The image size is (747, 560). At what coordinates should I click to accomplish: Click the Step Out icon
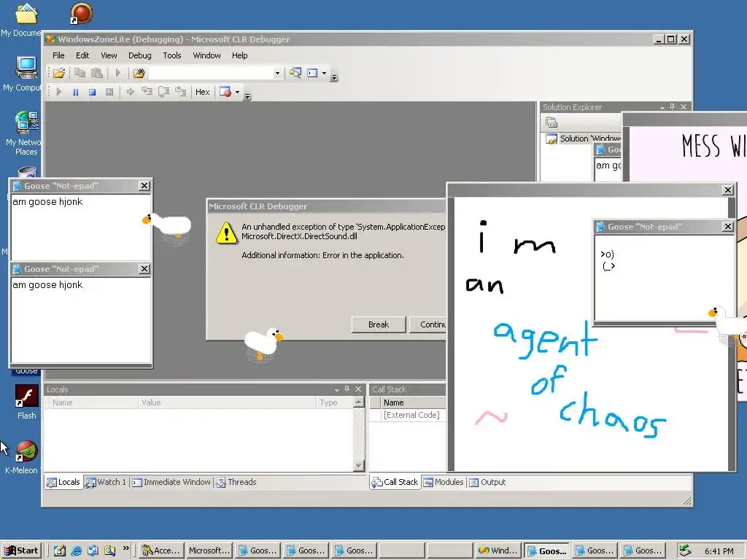[181, 91]
